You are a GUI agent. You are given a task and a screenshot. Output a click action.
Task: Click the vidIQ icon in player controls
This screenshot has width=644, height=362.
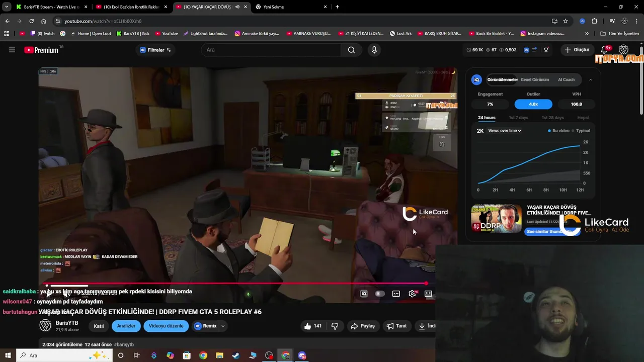(x=364, y=294)
